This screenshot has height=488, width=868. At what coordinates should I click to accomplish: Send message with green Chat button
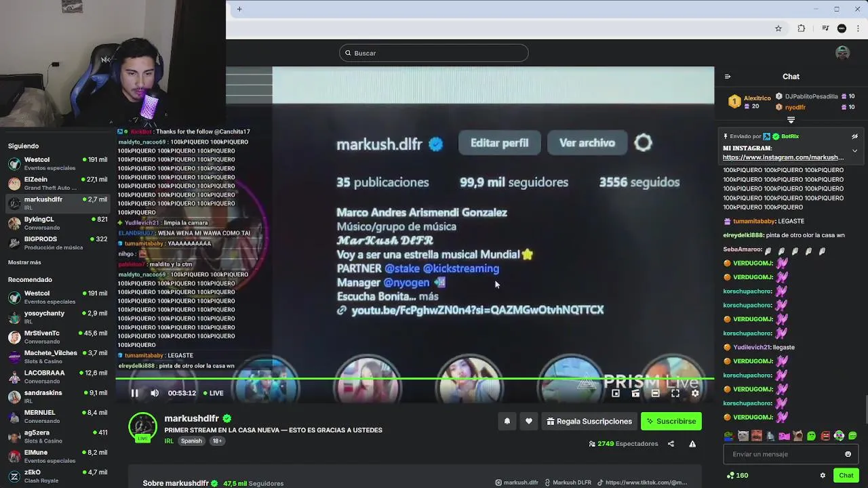846,475
